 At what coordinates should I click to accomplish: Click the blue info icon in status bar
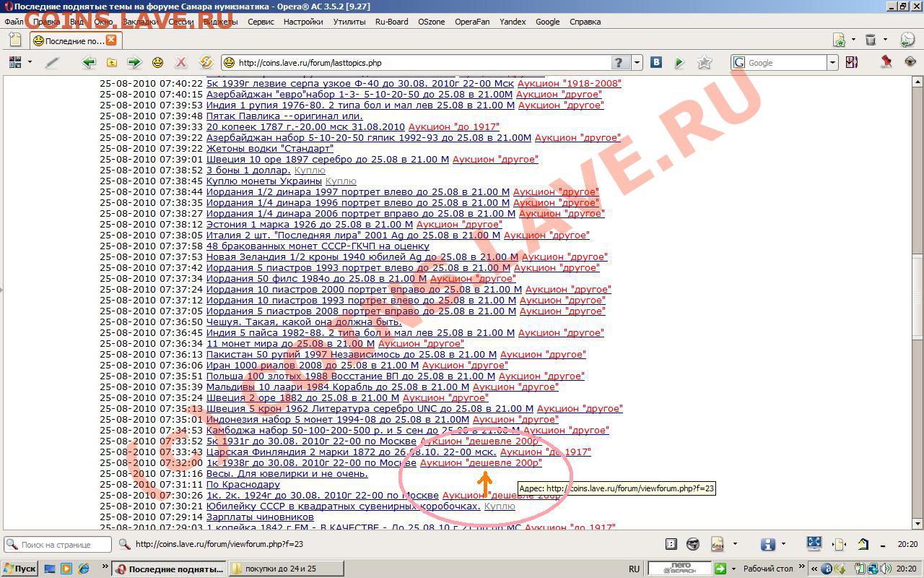click(767, 544)
